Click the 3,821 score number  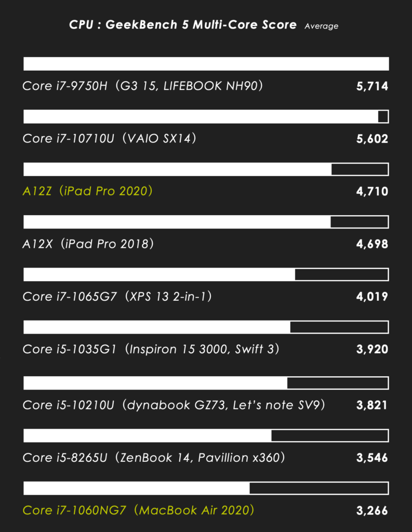[372, 405]
